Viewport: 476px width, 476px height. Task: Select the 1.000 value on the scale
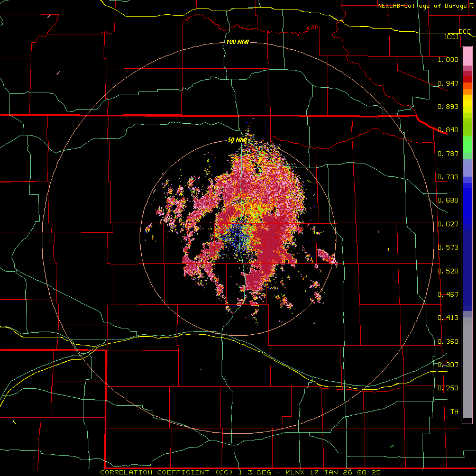pyautogui.click(x=448, y=59)
